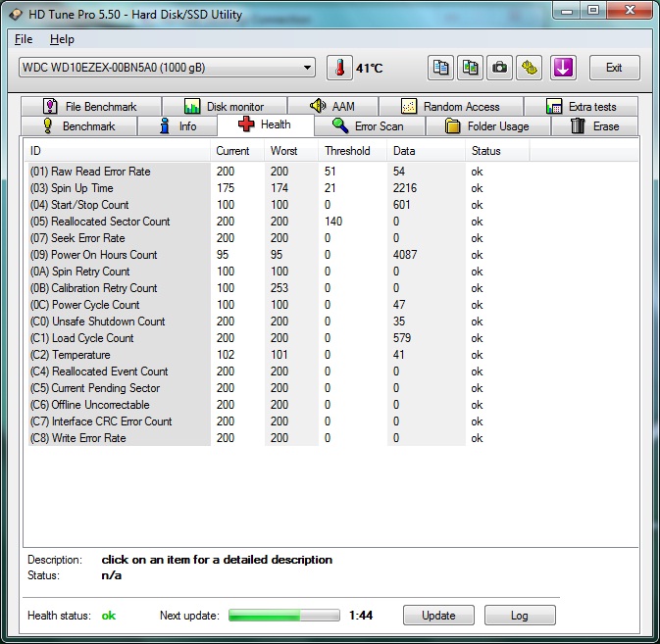Click the Log button
The height and width of the screenshot is (644, 660).
pyautogui.click(x=520, y=616)
